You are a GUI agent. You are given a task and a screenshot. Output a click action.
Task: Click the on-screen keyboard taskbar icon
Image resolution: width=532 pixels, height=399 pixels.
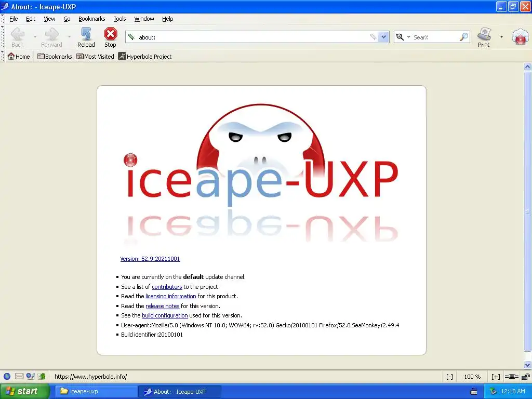(x=474, y=392)
